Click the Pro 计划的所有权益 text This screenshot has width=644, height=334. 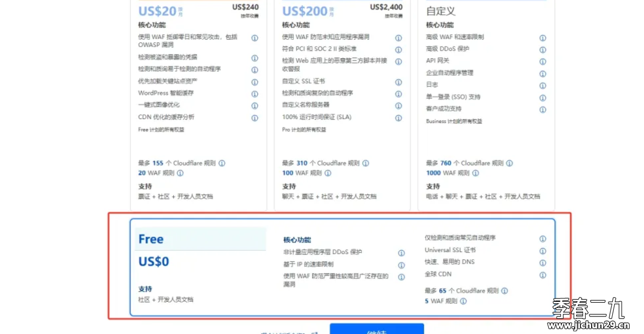click(x=304, y=130)
